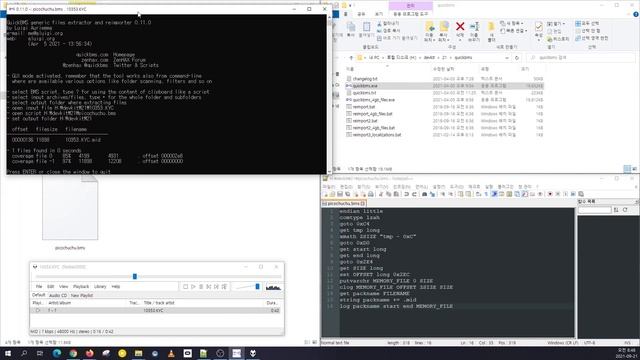640x360 pixels.
Task: Open Microsoft Edge from the taskbar
Action: coord(57,353)
